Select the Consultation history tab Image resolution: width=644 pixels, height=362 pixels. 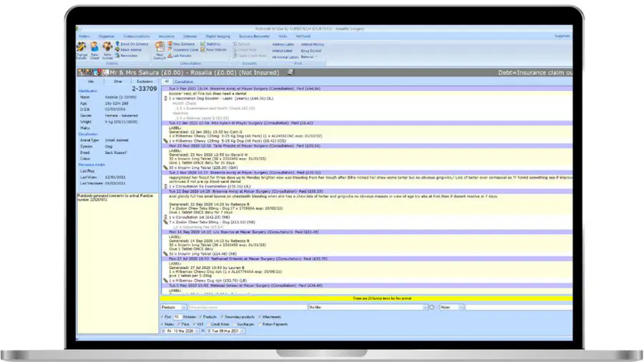[x=184, y=82]
